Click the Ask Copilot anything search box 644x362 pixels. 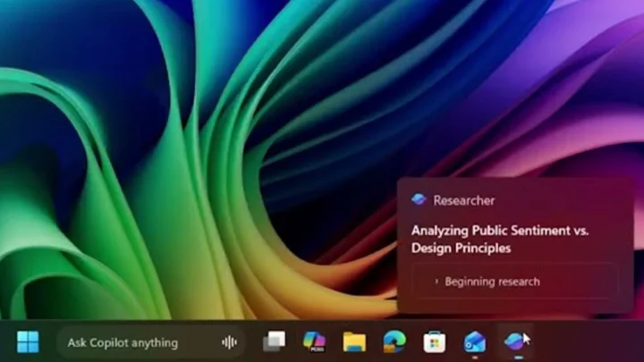click(150, 342)
